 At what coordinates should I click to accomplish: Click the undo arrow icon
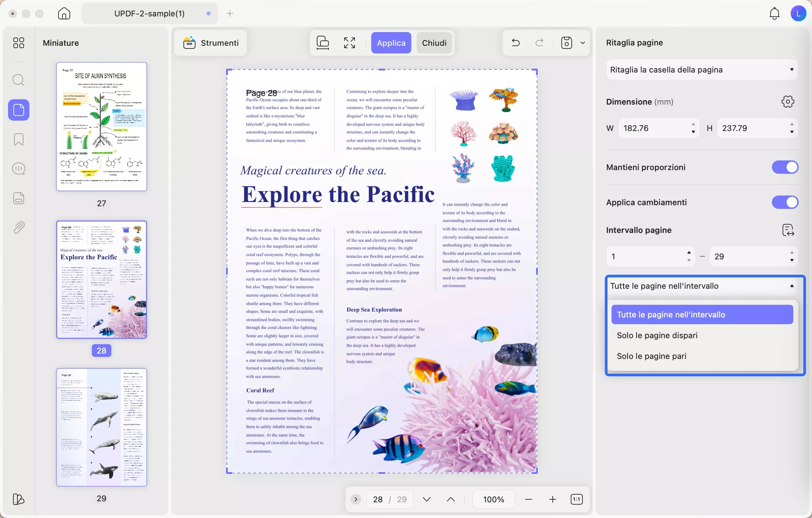point(516,43)
